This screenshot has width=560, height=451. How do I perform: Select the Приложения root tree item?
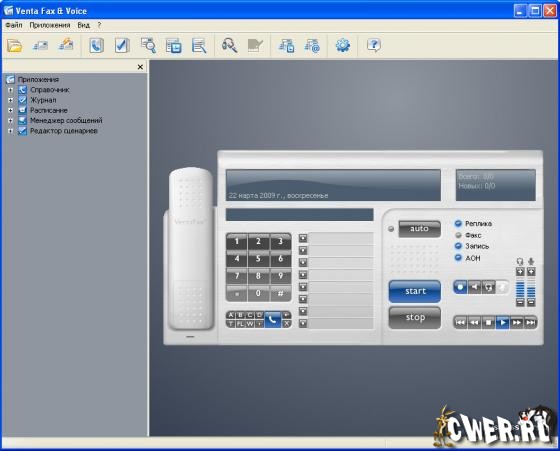[38, 79]
